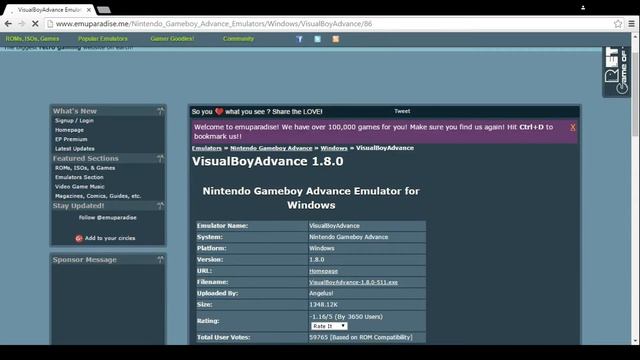Open the Twitter icon in the nav bar

tap(318, 39)
